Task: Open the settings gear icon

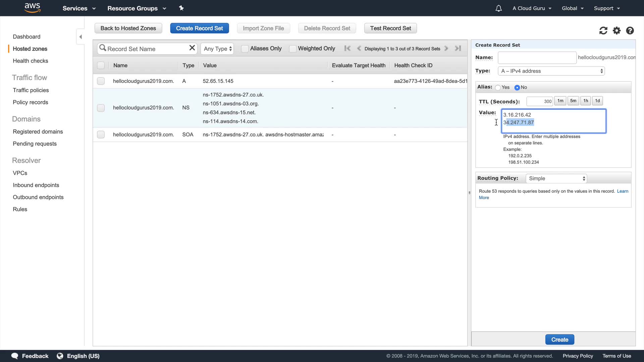Action: [616, 31]
